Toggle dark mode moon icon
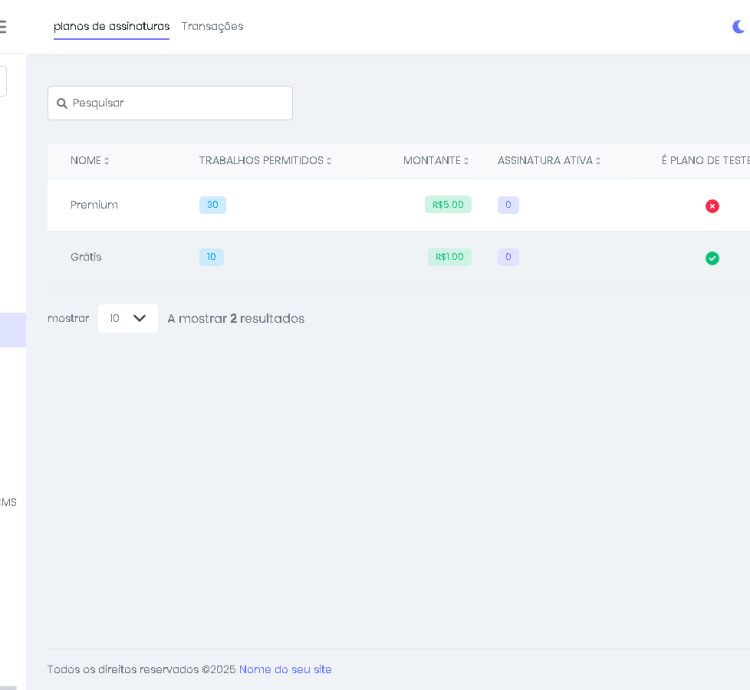Screen dimensions: 750x690 (740, 27)
